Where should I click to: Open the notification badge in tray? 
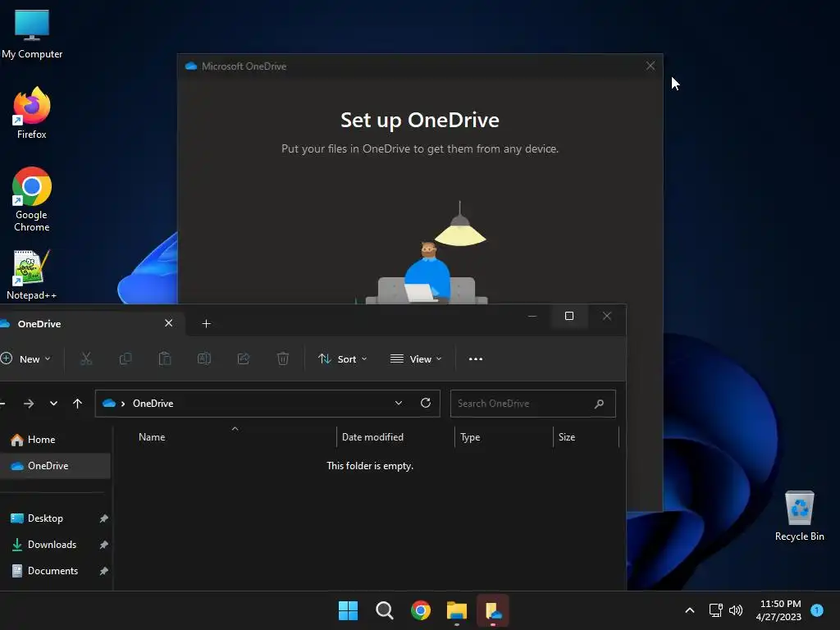[x=817, y=609]
